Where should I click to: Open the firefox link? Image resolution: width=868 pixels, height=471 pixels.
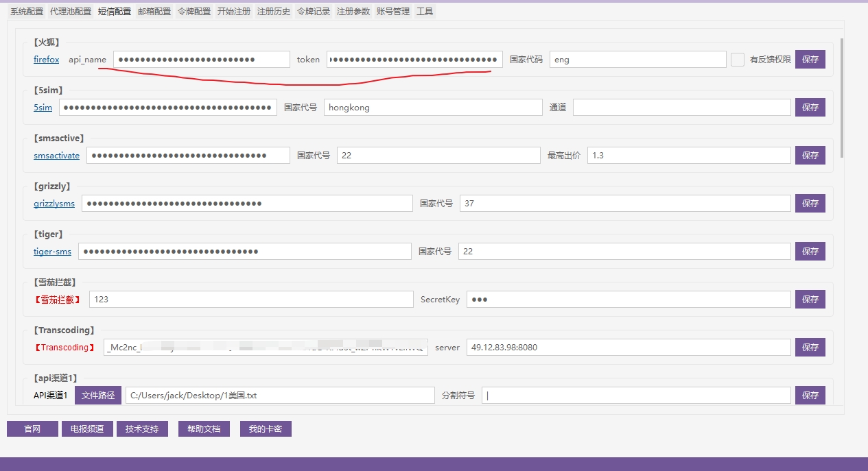coord(46,60)
